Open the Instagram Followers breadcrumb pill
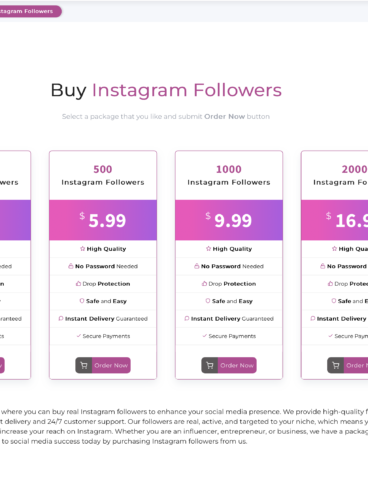The width and height of the screenshot is (368, 480). click(x=28, y=11)
